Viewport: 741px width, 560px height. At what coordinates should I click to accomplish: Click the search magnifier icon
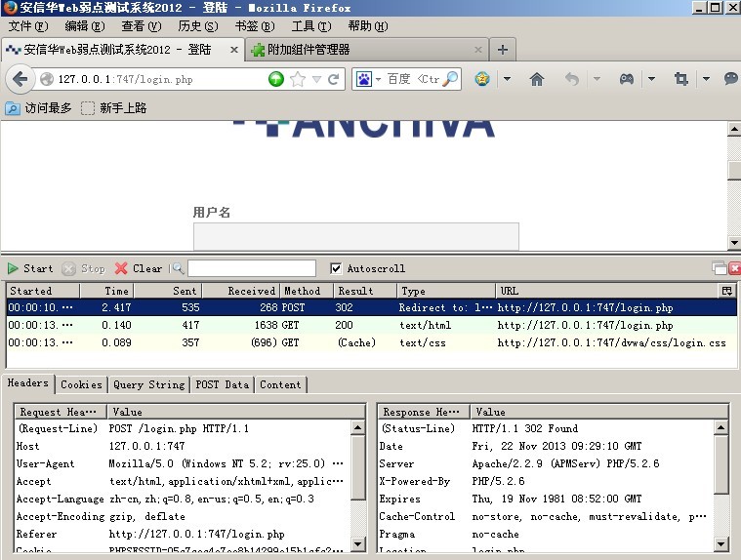point(451,79)
